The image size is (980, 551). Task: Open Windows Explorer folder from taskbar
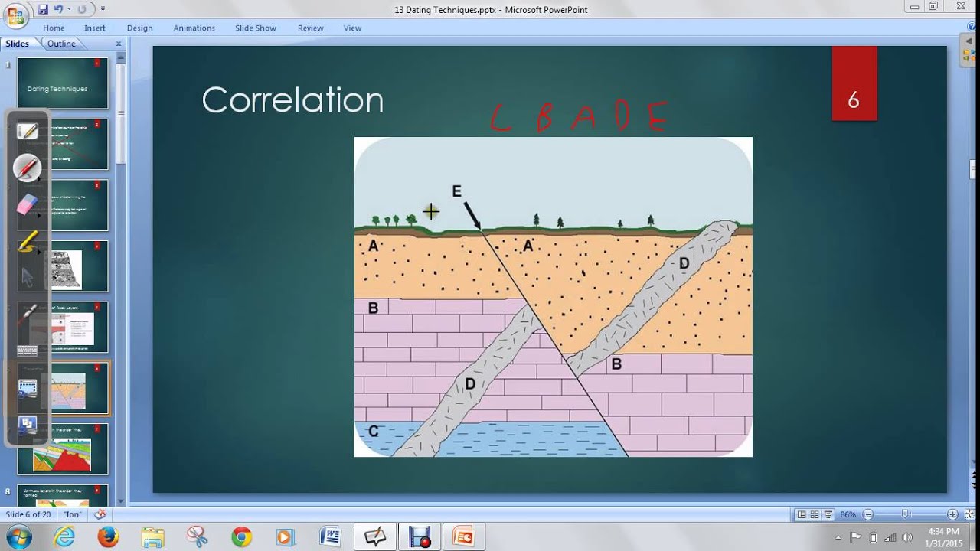(152, 537)
